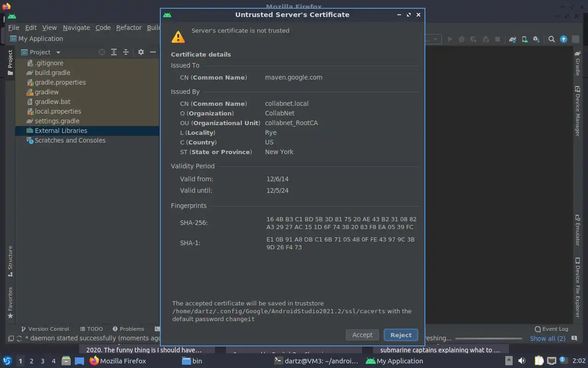Click the blue update arrow icon
This screenshot has height=368, width=588.
pyautogui.click(x=564, y=40)
